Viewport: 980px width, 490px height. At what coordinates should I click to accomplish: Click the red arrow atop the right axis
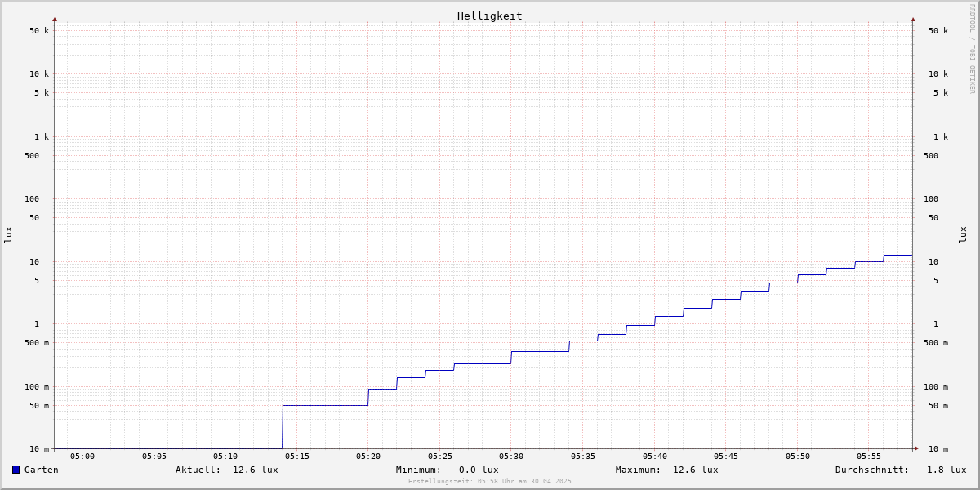tap(913, 19)
